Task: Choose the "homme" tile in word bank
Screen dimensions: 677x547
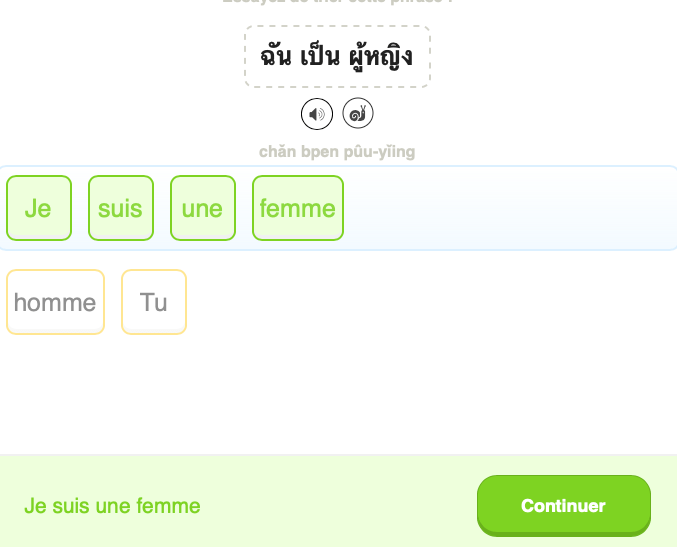Action: [55, 302]
